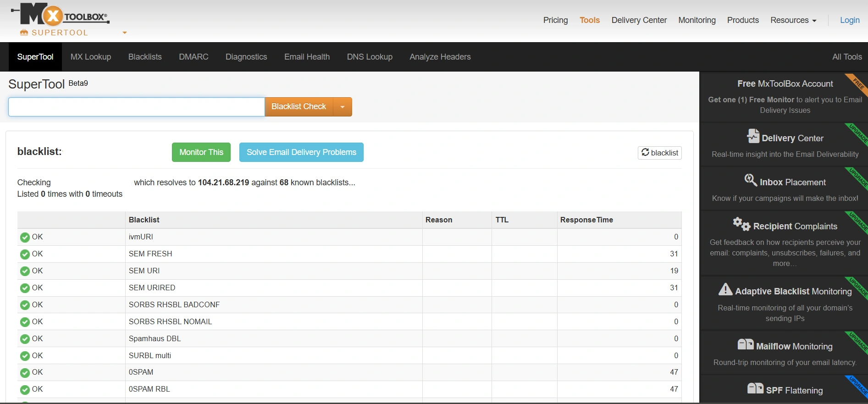Select the IP address 104.21.68.219
The image size is (868, 404).
pos(223,183)
